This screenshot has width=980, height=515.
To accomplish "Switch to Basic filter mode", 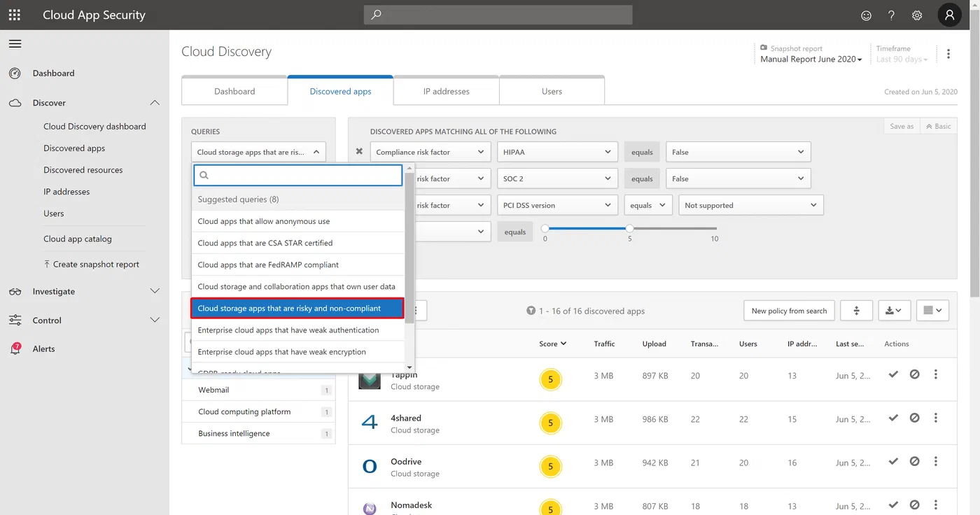I will [x=939, y=126].
